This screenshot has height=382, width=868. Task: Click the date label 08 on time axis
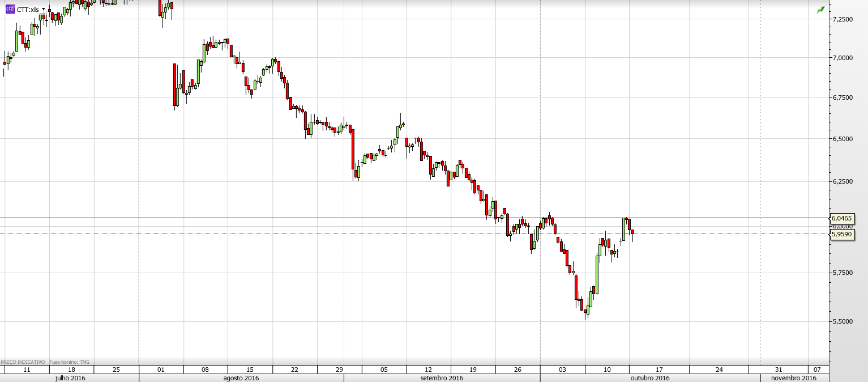tap(205, 370)
